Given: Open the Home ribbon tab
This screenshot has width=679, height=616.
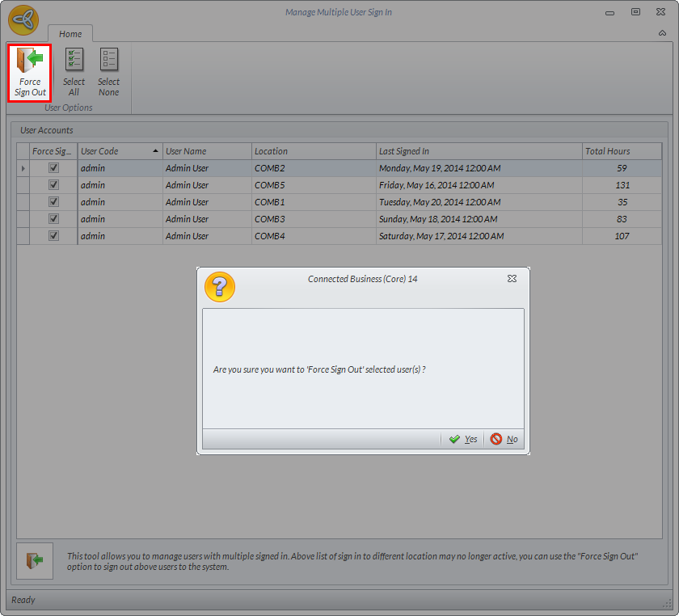Looking at the screenshot, I should pyautogui.click(x=70, y=34).
